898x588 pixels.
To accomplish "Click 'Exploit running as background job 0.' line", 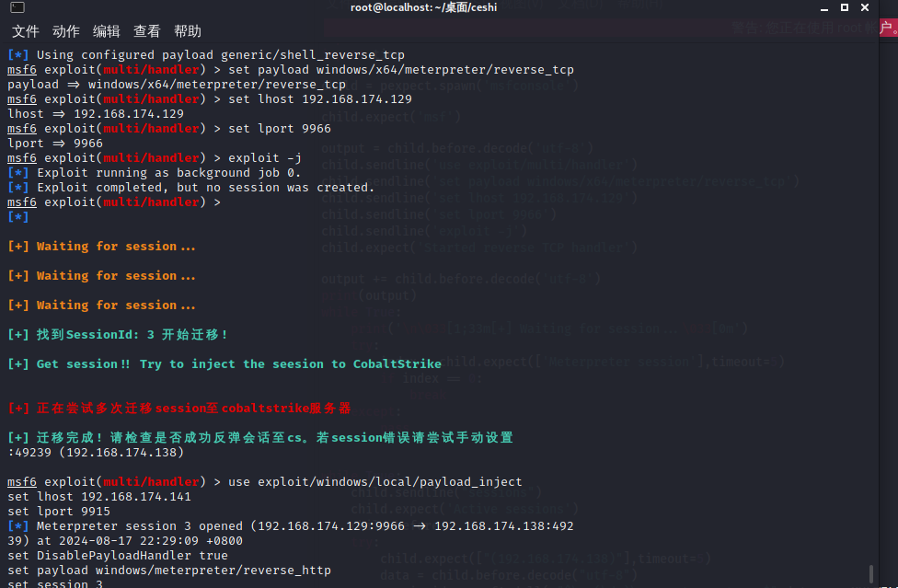I will 154,173.
